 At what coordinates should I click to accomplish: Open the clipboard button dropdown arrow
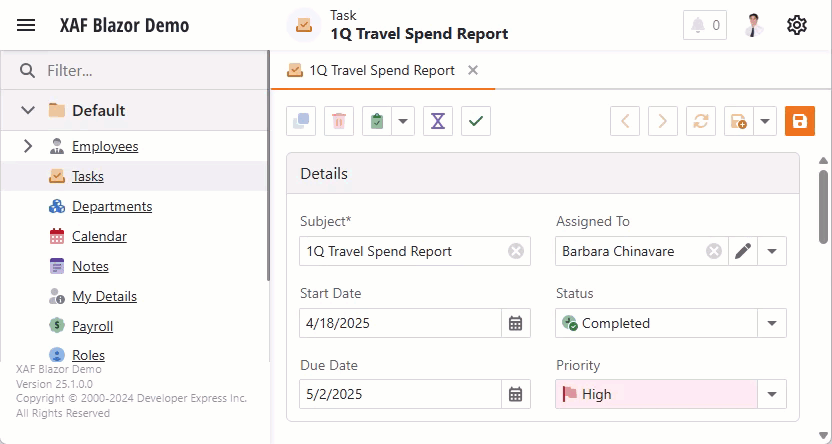[403, 121]
